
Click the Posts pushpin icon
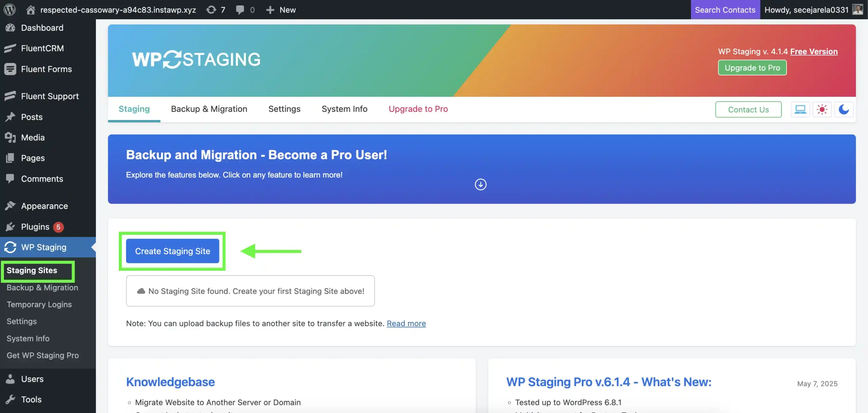10,117
